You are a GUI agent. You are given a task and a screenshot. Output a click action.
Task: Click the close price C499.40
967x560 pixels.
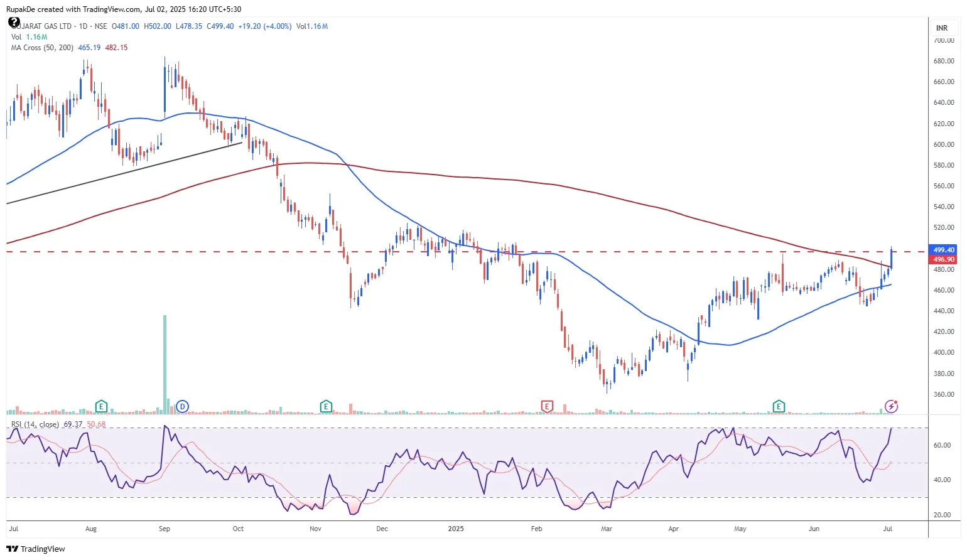pyautogui.click(x=220, y=26)
